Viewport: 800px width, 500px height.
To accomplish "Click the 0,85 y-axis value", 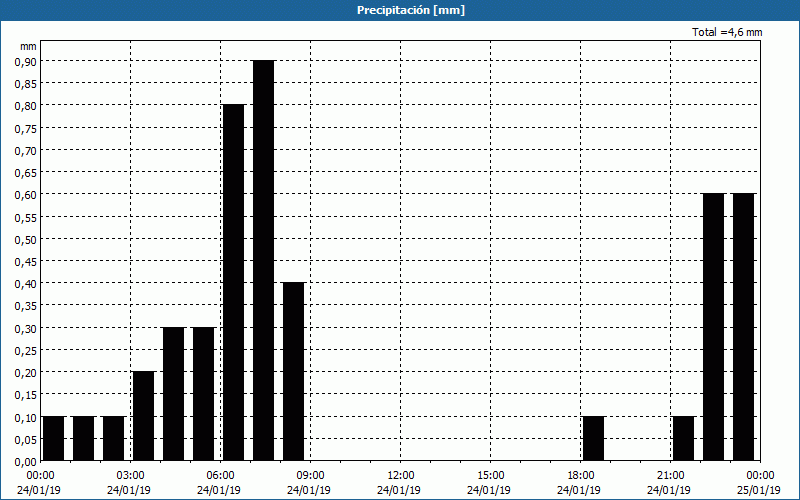I will (x=26, y=83).
